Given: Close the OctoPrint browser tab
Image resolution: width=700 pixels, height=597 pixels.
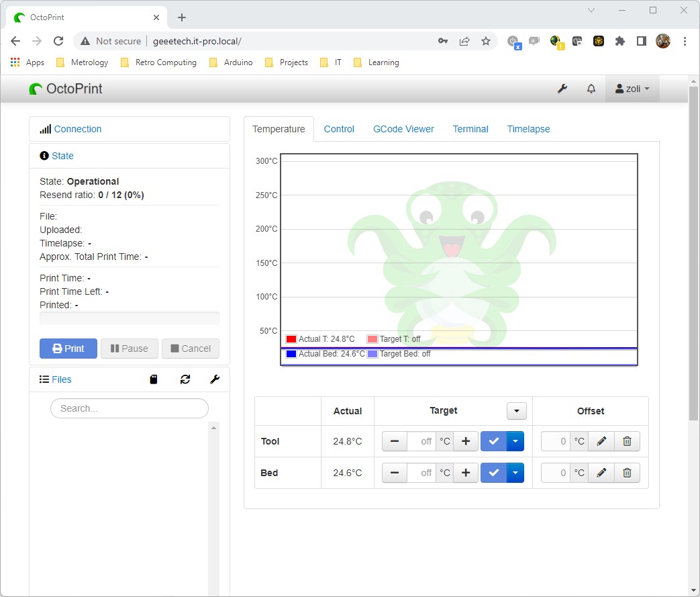Looking at the screenshot, I should [156, 17].
